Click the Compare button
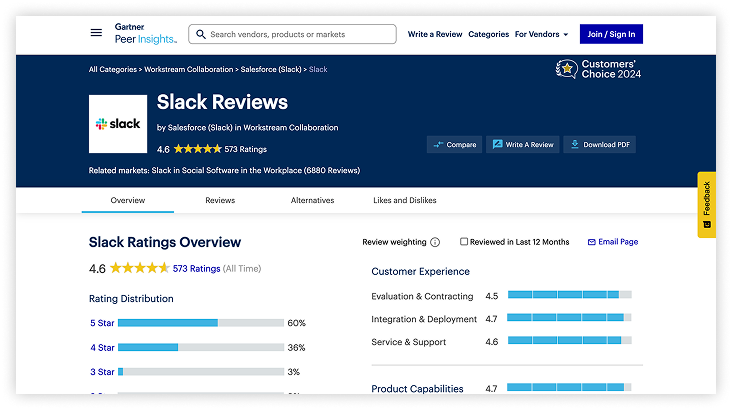 click(x=454, y=145)
